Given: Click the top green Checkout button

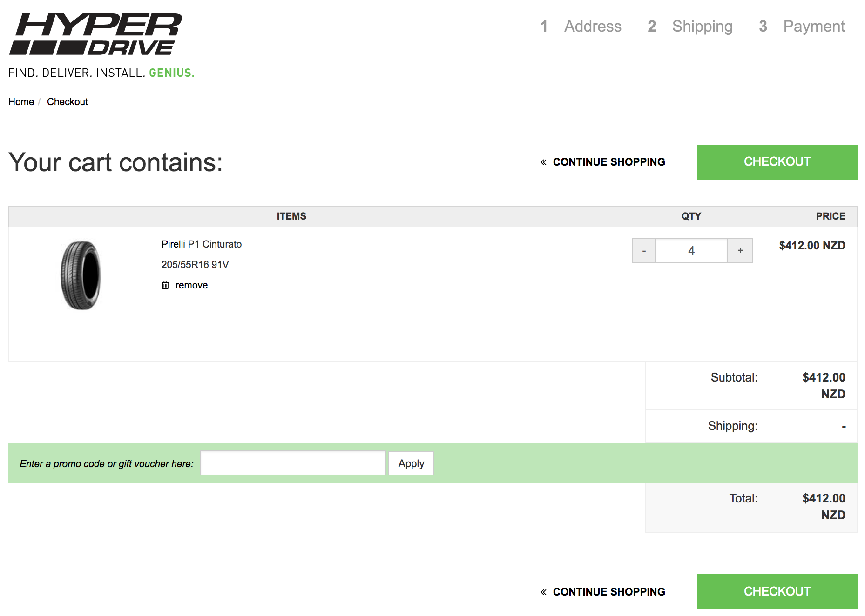Looking at the screenshot, I should click(777, 162).
